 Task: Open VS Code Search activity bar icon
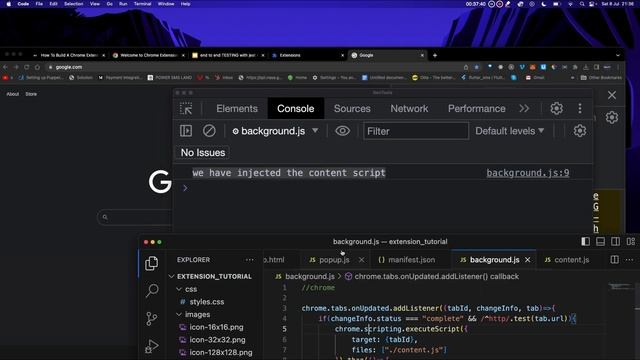pos(152,291)
